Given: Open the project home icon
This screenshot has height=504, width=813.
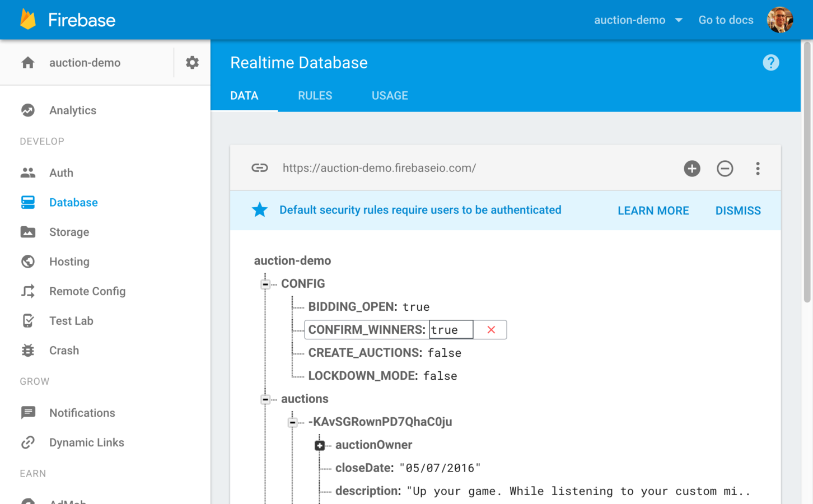Looking at the screenshot, I should coord(28,63).
